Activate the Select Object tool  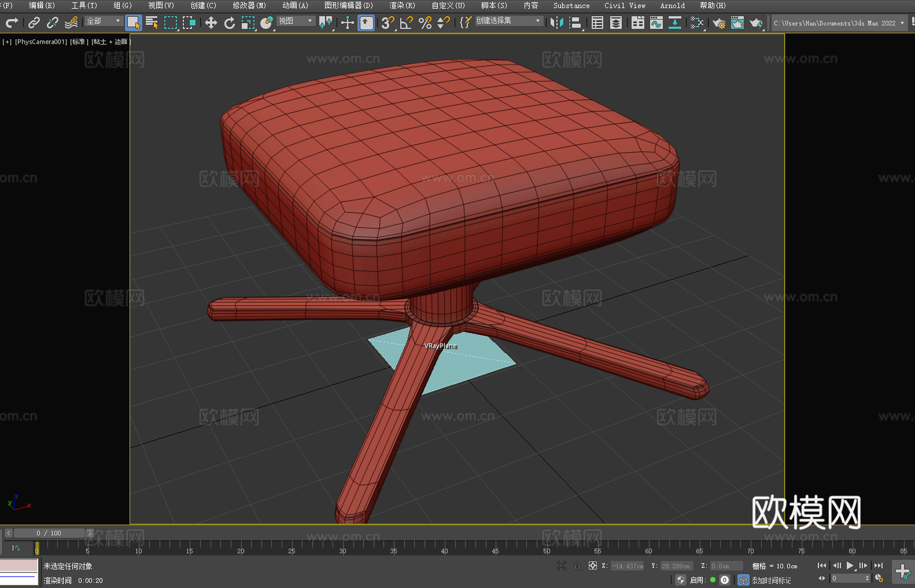(x=134, y=23)
